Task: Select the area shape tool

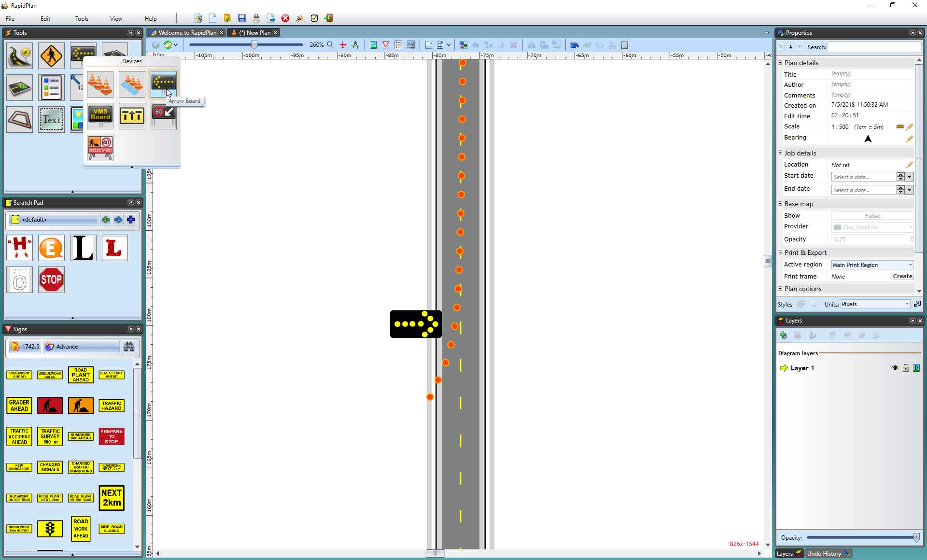Action: click(x=20, y=119)
